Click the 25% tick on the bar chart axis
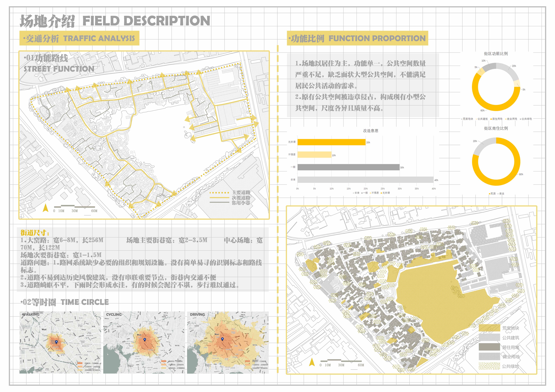This screenshot has height=392, width=555. pyautogui.click(x=383, y=189)
